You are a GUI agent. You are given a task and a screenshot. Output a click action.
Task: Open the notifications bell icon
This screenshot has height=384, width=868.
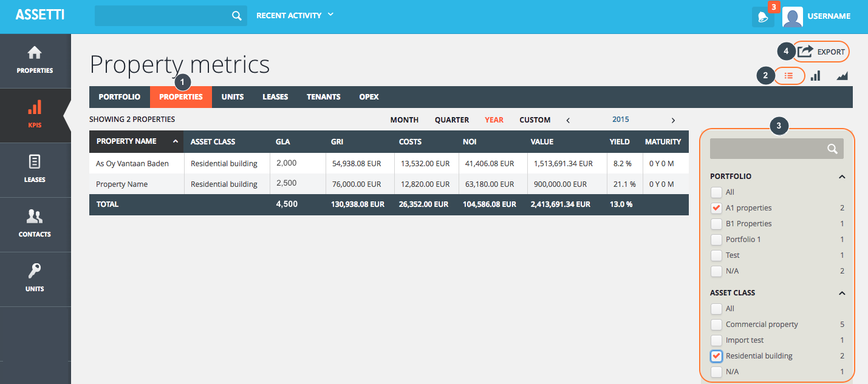tap(762, 17)
